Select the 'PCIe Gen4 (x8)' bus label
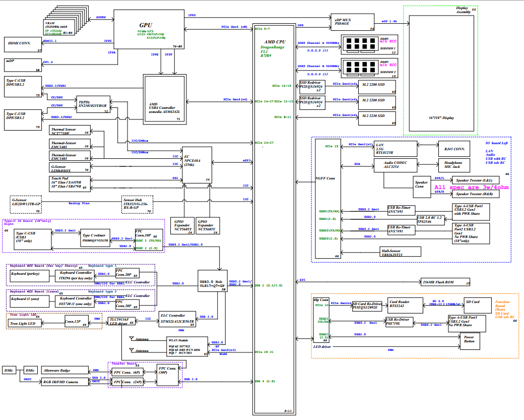524x420 pixels. (x=234, y=27)
